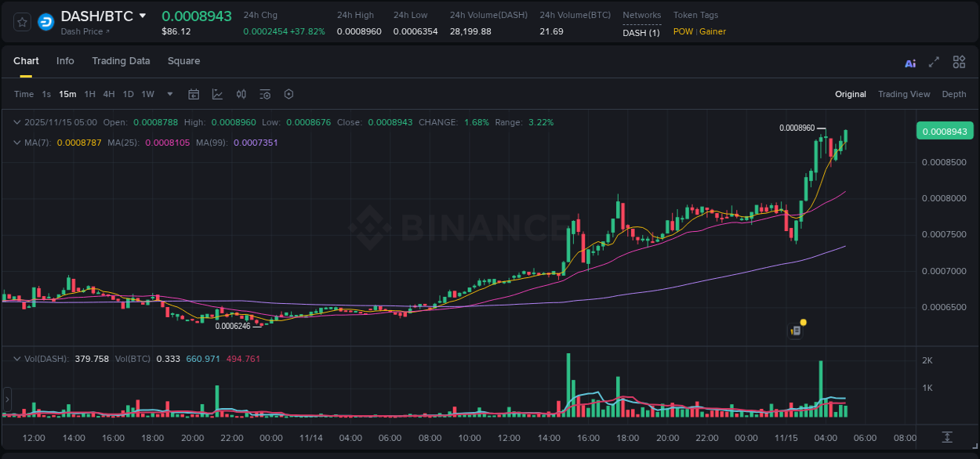Click the current price tag 0.0008943
This screenshot has height=459, width=980.
coord(945,131)
